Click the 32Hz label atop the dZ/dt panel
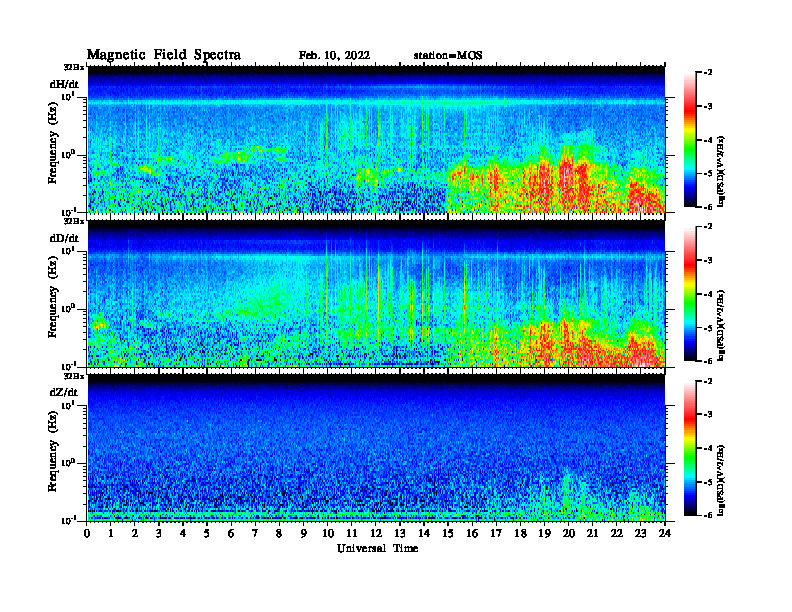 point(74,376)
